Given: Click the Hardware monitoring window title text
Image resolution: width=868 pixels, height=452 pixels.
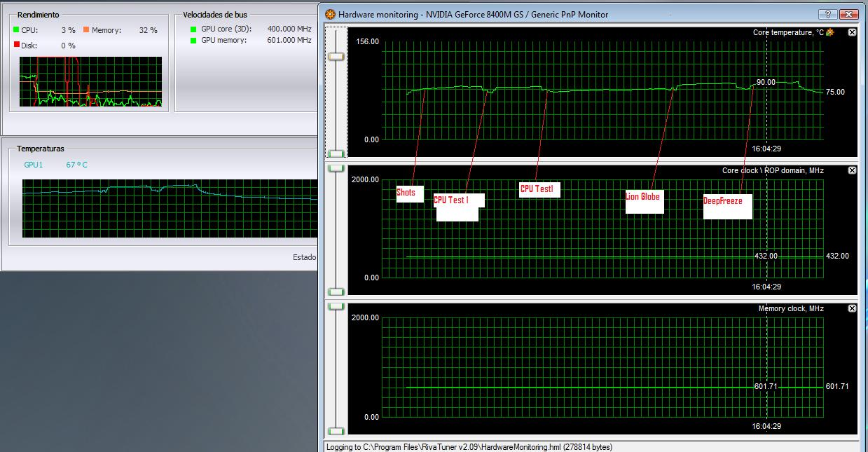Looking at the screenshot, I should click(x=473, y=14).
